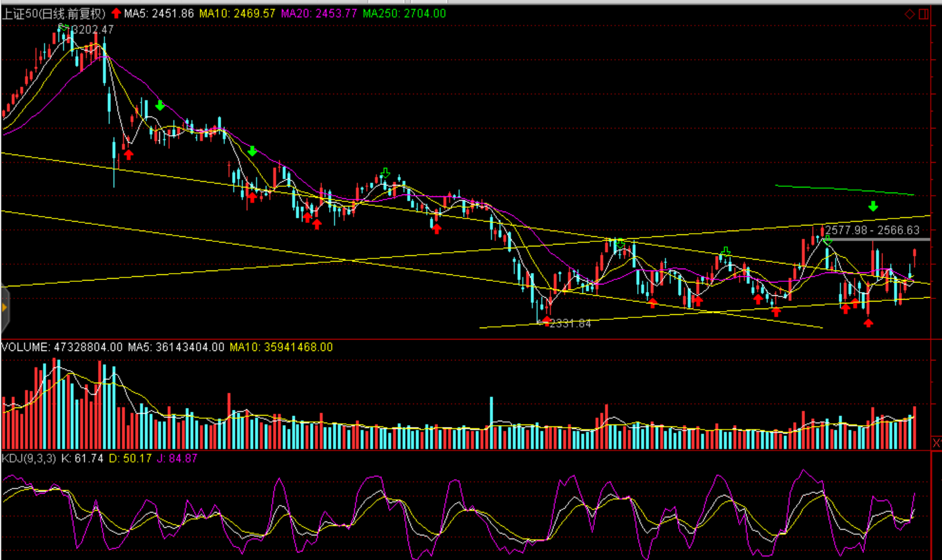Click the MA5: 2451.86 indicator label
The width and height of the screenshot is (942, 560).
[158, 13]
